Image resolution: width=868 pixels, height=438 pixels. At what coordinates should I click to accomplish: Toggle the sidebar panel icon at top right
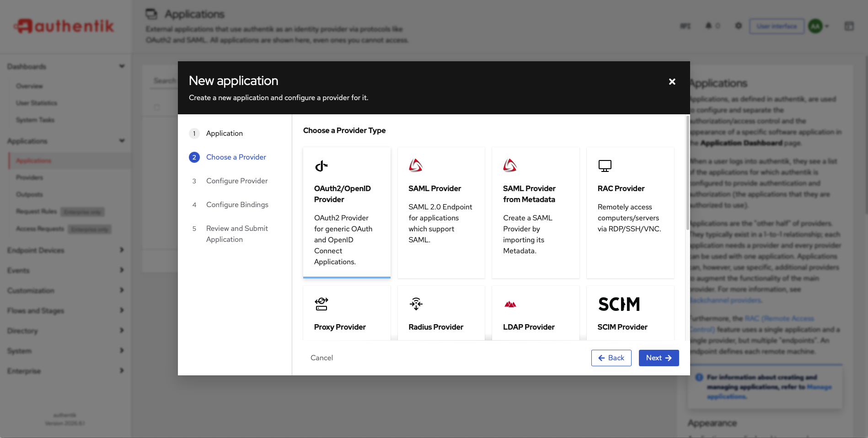coord(849,26)
